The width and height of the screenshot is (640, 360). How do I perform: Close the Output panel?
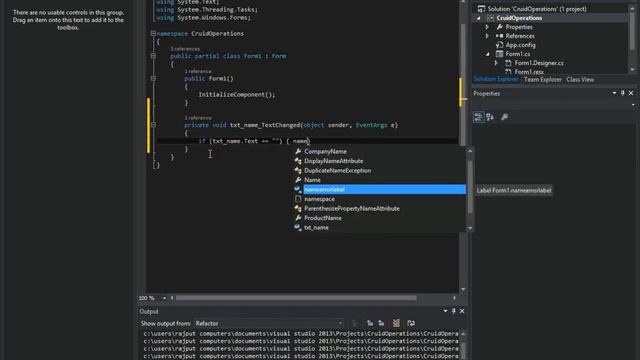point(462,311)
